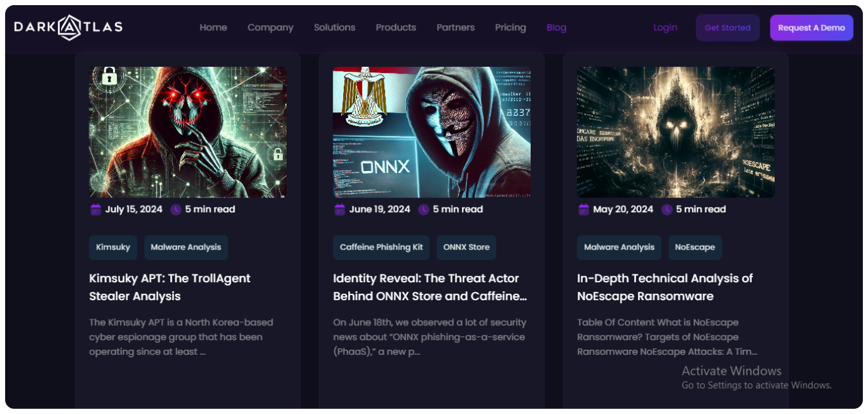This screenshot has height=414, width=868.
Task: Select the Malware Analysis tag on Kimsuky card
Action: 186,248
